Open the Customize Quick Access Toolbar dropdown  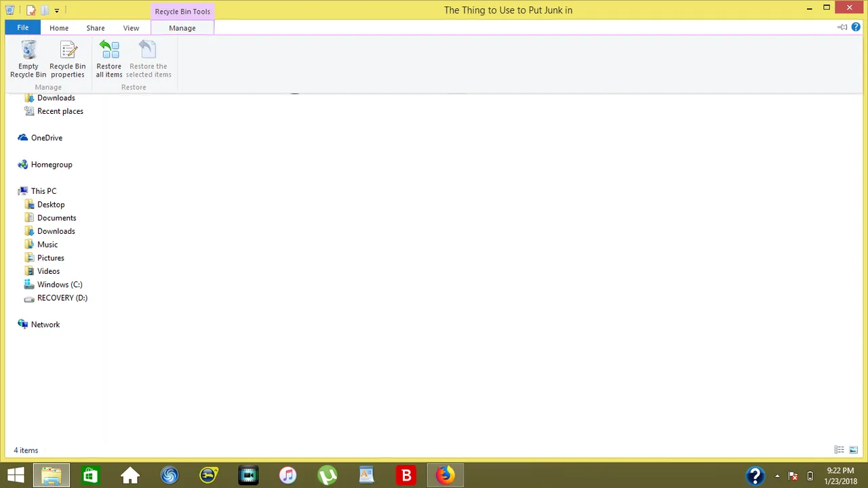pyautogui.click(x=57, y=10)
